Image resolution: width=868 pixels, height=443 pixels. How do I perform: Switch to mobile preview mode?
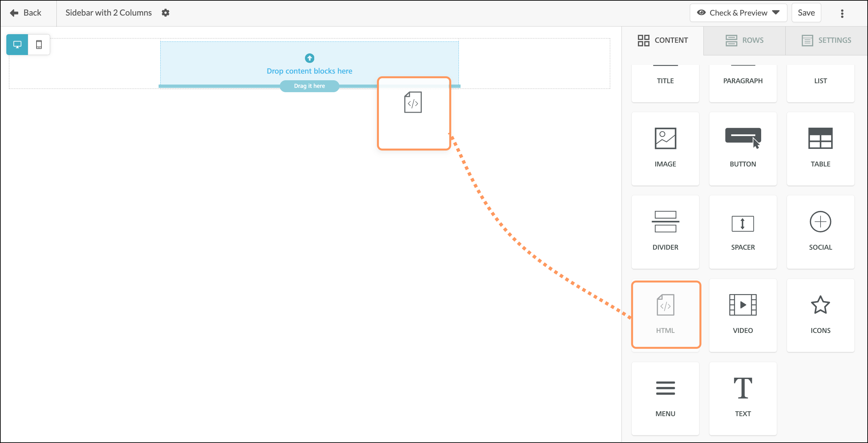pyautogui.click(x=39, y=44)
